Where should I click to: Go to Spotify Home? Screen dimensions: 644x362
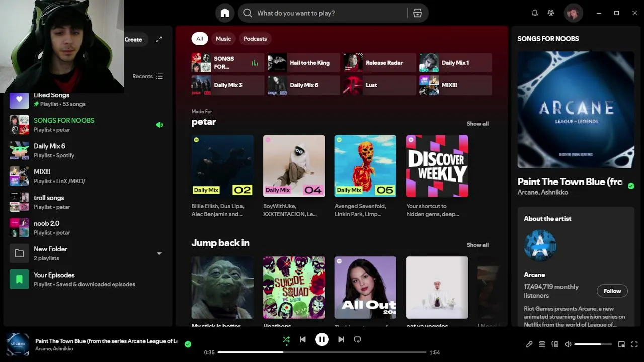point(225,13)
